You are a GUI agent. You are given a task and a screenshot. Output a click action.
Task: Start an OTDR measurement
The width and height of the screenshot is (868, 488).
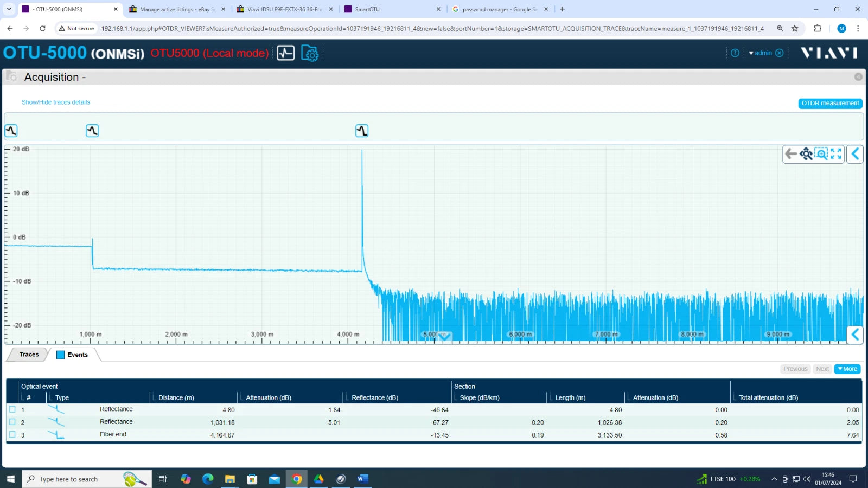pyautogui.click(x=830, y=103)
